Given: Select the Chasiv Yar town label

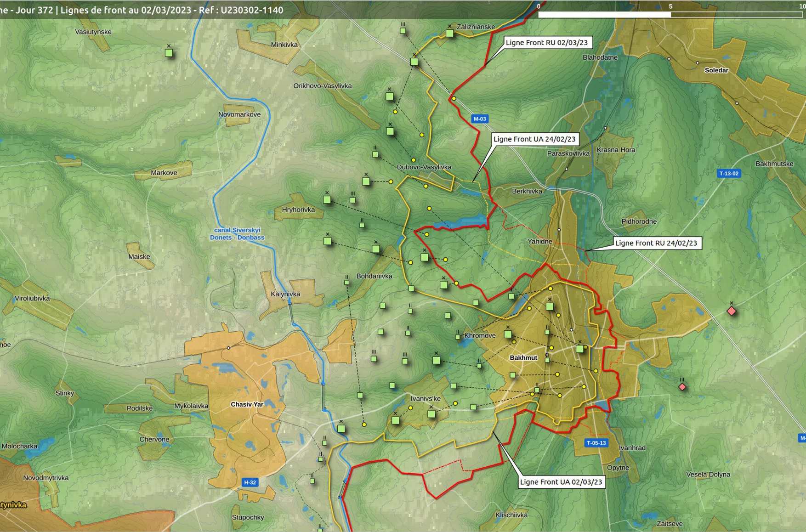Looking at the screenshot, I should (x=247, y=404).
